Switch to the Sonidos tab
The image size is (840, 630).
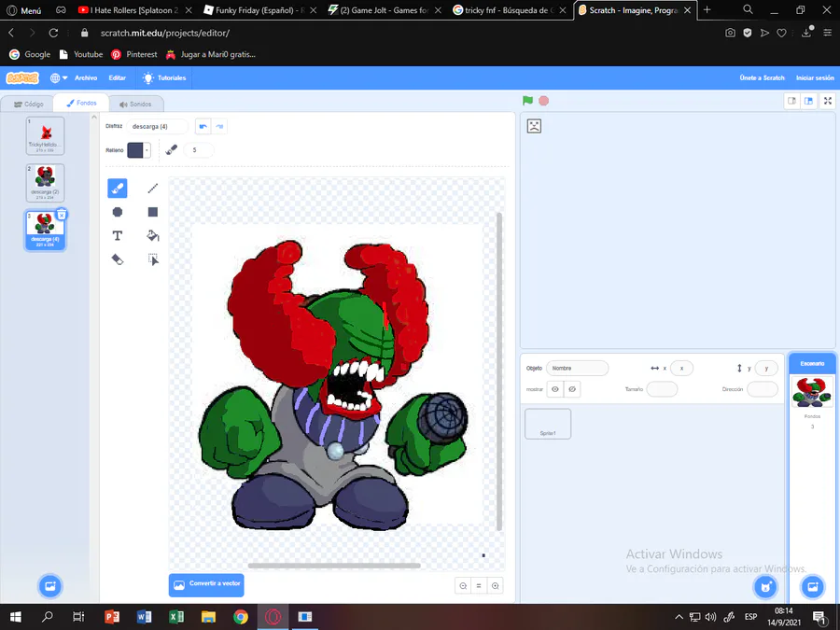pos(135,104)
